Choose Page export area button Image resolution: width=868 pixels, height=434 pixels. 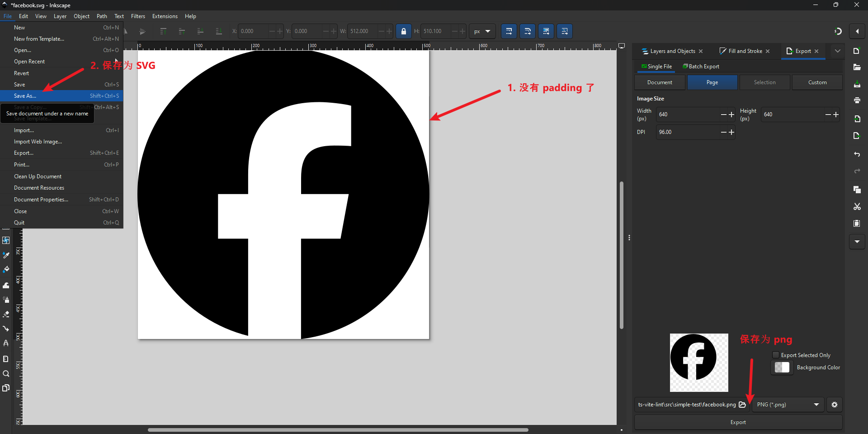pyautogui.click(x=712, y=82)
